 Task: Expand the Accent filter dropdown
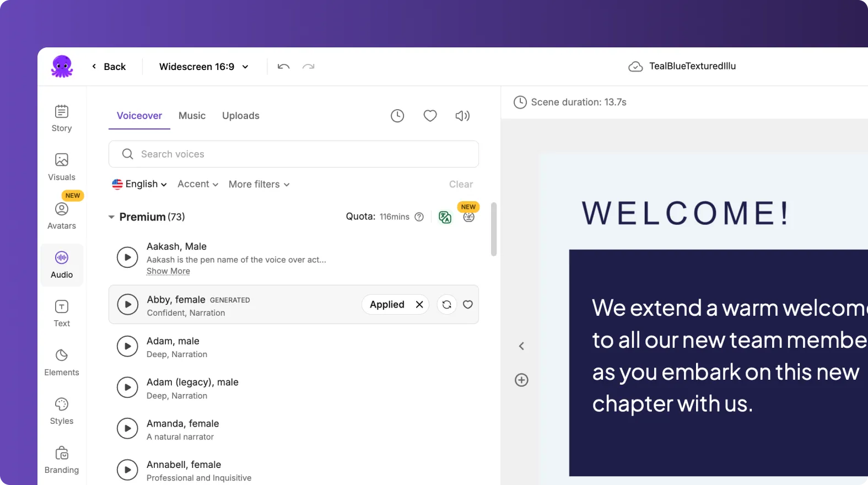click(x=198, y=184)
